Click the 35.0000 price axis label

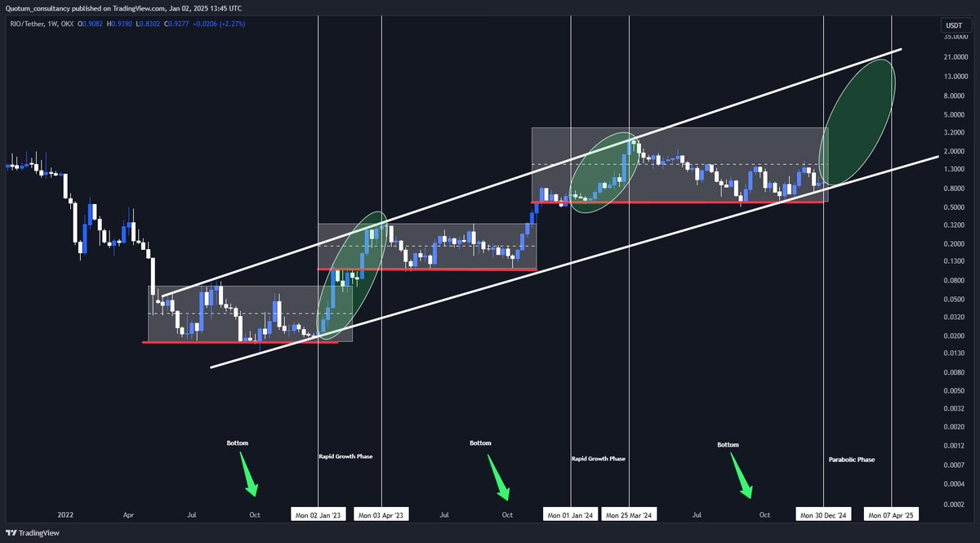coord(955,37)
